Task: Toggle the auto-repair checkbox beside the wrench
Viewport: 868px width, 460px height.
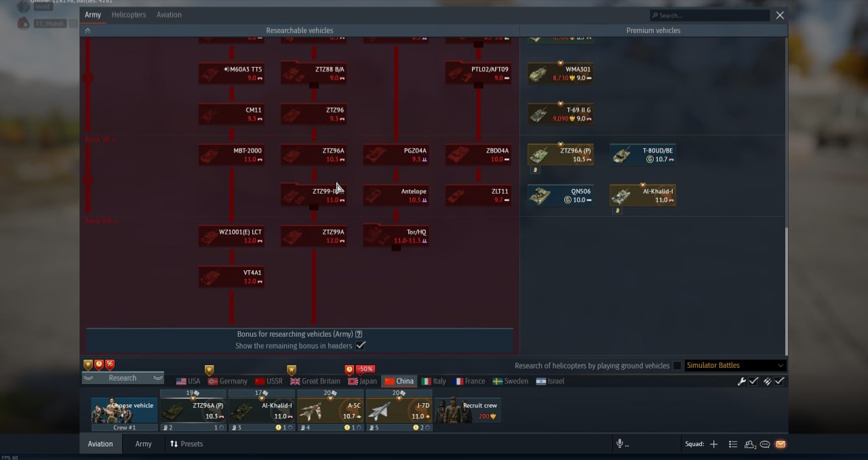Action: click(x=753, y=381)
